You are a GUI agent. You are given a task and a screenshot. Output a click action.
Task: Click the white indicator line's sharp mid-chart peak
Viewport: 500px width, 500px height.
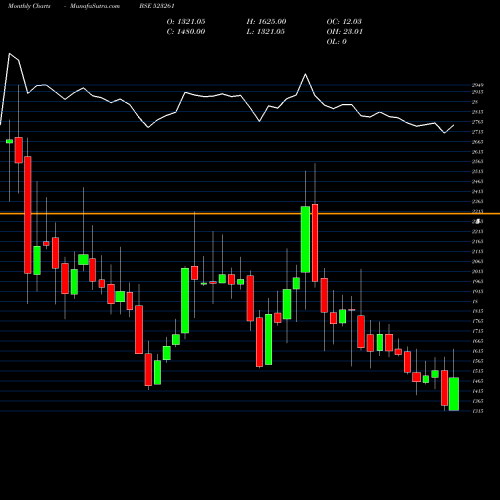(305, 74)
